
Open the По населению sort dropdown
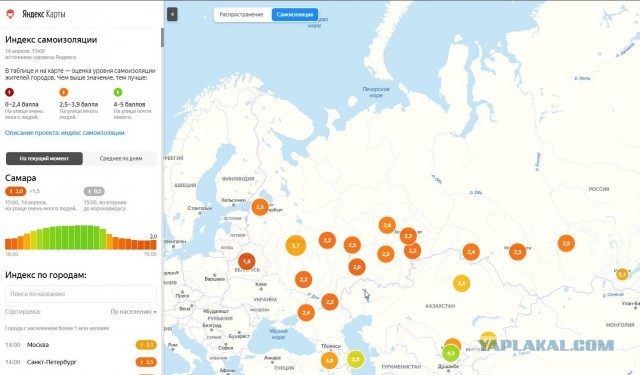click(133, 312)
